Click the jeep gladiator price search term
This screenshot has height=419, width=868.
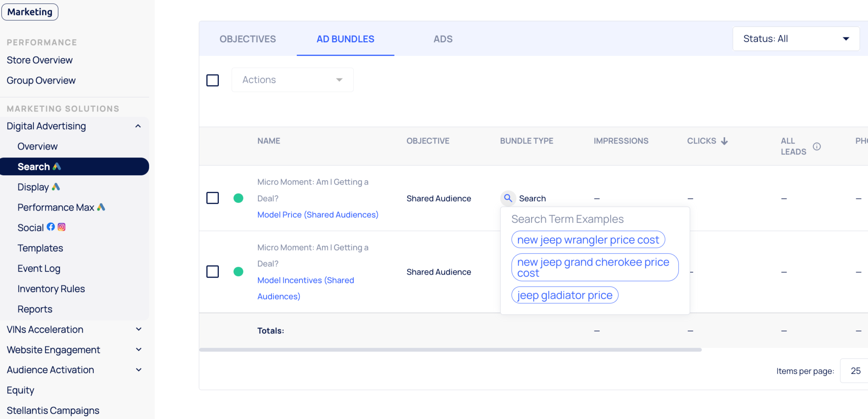tap(564, 295)
